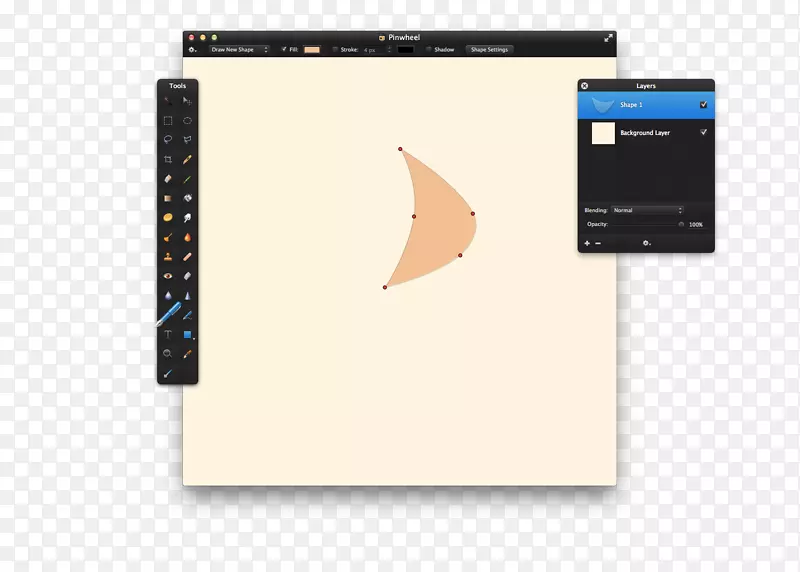This screenshot has width=800, height=572.
Task: Delete layer using the minus icon
Action: pyautogui.click(x=598, y=243)
